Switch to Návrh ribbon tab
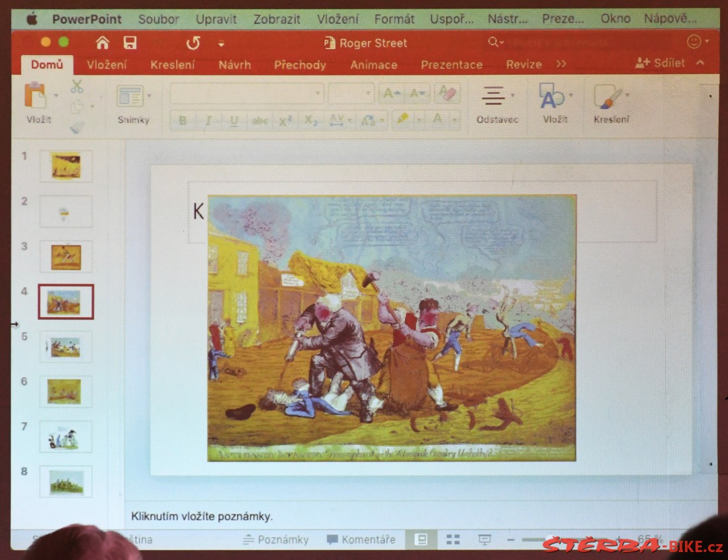The width and height of the screenshot is (728, 560). 235,65
